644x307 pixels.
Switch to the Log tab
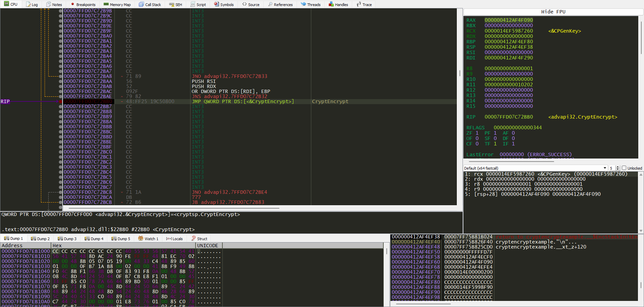coord(32,4)
